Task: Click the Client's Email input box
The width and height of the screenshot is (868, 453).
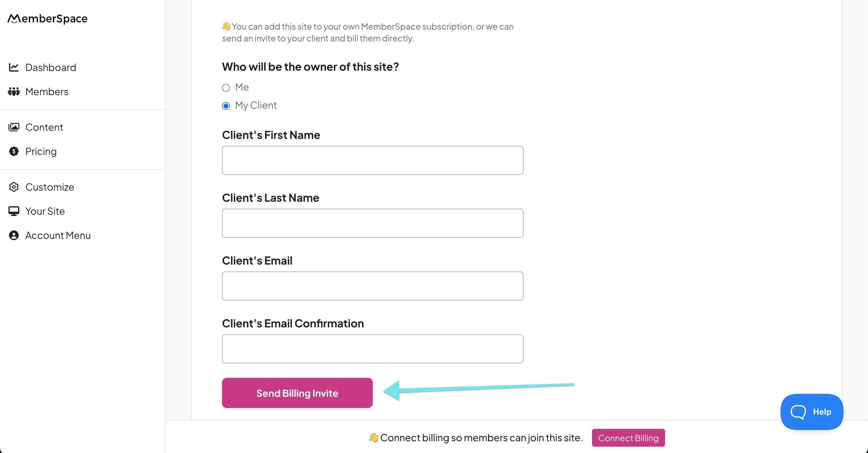Action: (x=372, y=286)
